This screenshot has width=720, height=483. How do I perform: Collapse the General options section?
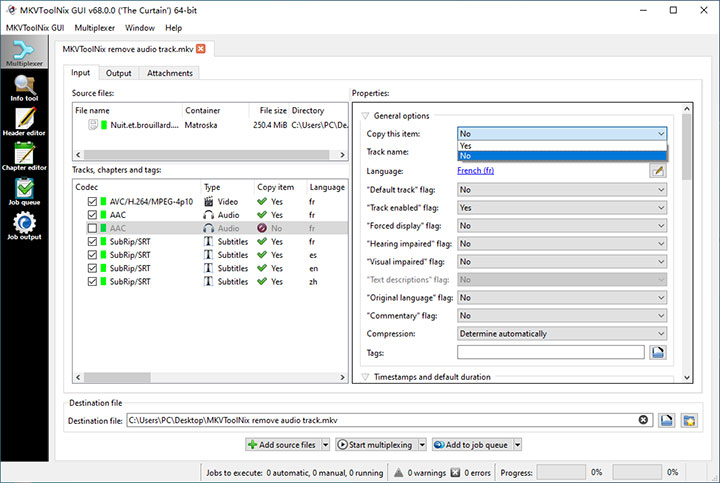tap(366, 116)
